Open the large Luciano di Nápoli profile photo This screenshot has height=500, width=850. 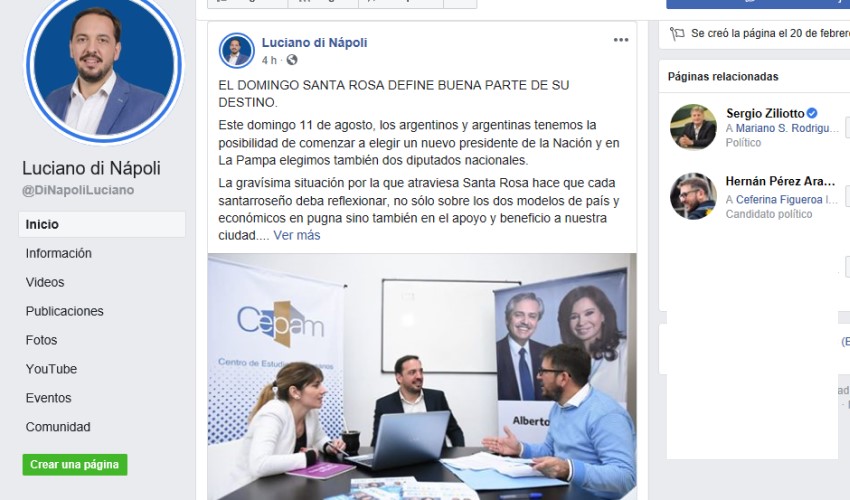tap(104, 67)
